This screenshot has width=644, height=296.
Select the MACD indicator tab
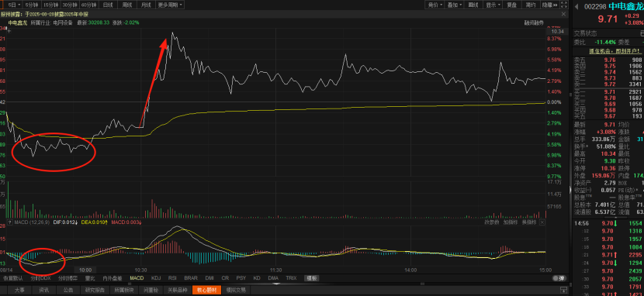(x=137, y=278)
